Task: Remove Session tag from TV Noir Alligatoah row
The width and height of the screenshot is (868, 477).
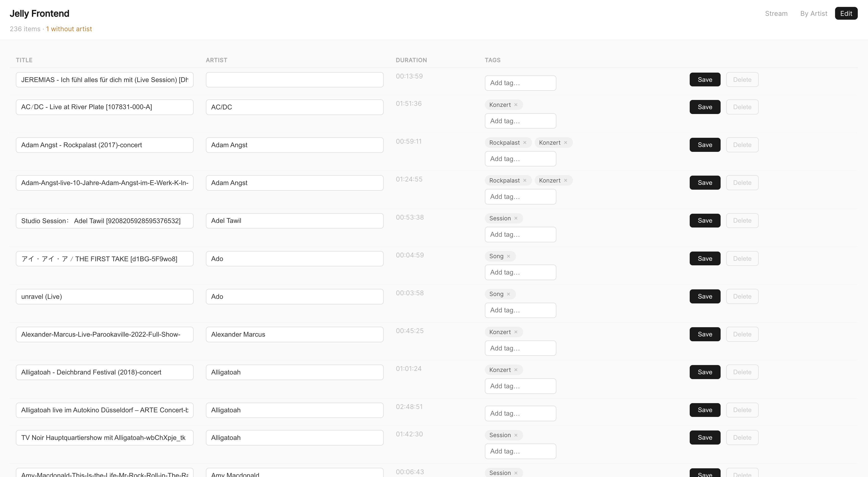Action: point(515,435)
